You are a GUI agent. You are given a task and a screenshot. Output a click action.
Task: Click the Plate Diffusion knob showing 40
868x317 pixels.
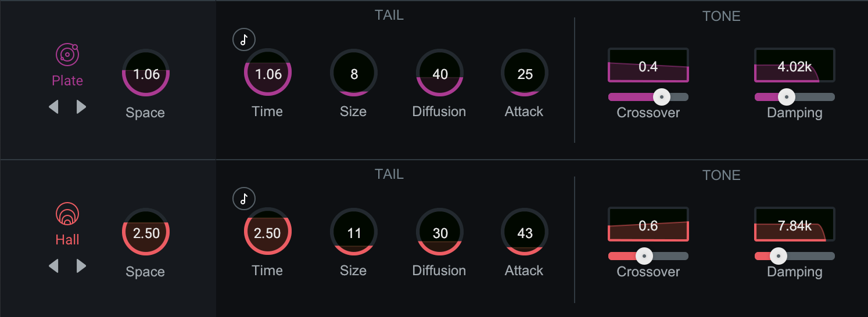(x=440, y=73)
